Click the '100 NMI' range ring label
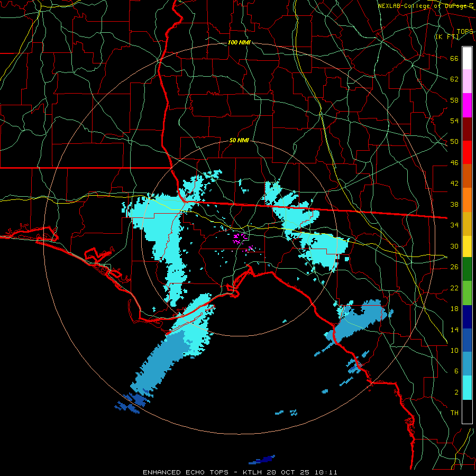 [x=239, y=42]
